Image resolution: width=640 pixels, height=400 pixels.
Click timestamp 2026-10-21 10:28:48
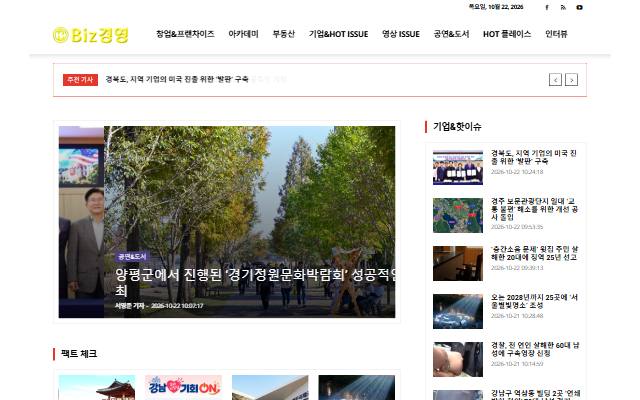pyautogui.click(x=517, y=316)
